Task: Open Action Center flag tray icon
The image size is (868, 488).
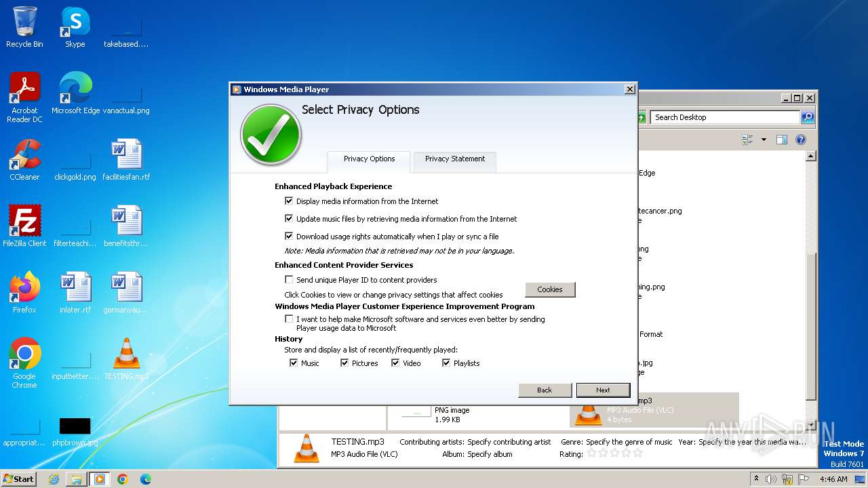Action: [x=802, y=479]
